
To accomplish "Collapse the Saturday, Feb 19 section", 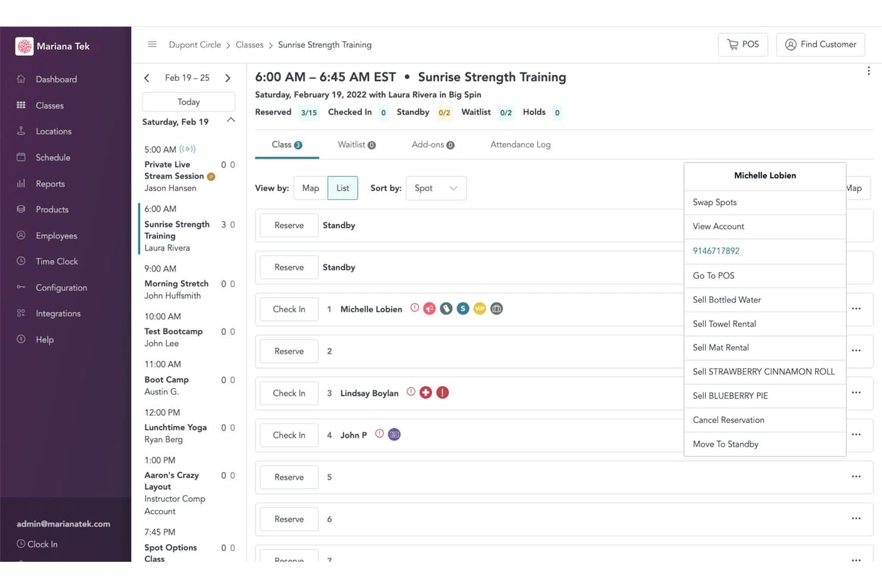I will (231, 120).
